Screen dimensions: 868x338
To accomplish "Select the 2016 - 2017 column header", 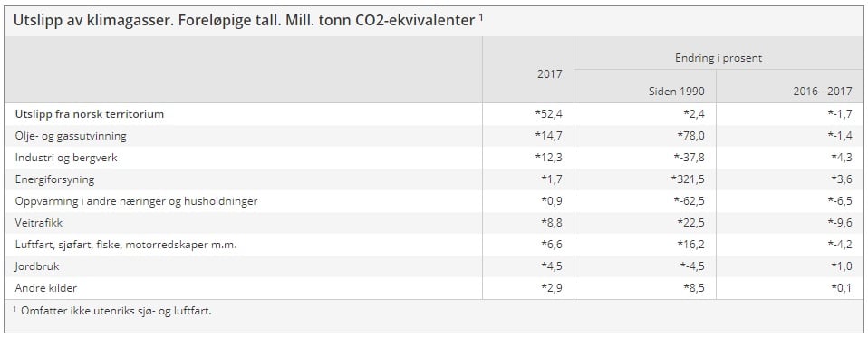I will click(822, 92).
